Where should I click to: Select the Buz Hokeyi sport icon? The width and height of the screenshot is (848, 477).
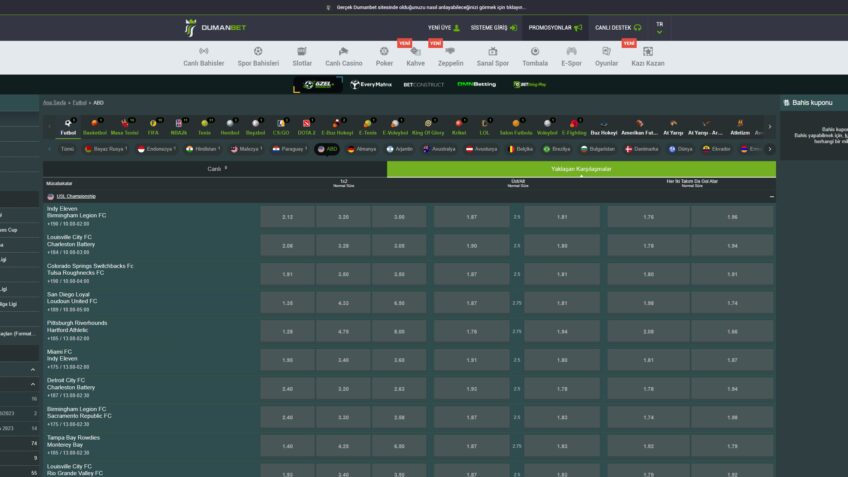(x=603, y=126)
